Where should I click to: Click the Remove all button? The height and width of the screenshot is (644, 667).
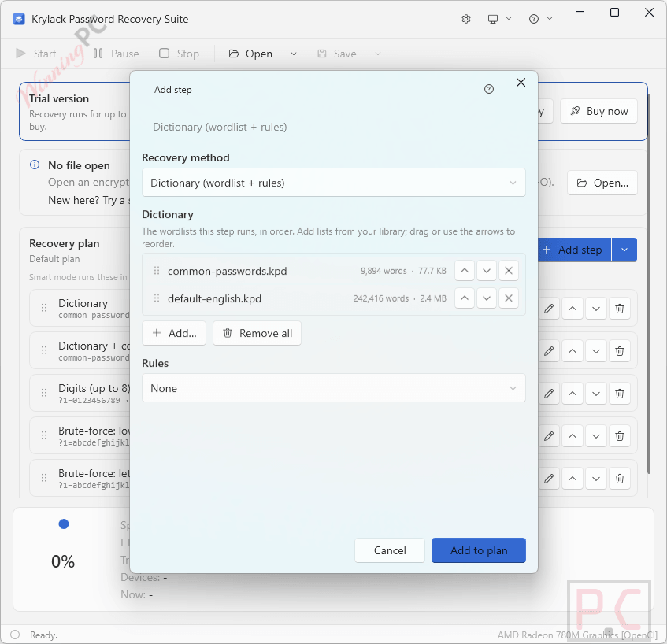click(x=257, y=333)
